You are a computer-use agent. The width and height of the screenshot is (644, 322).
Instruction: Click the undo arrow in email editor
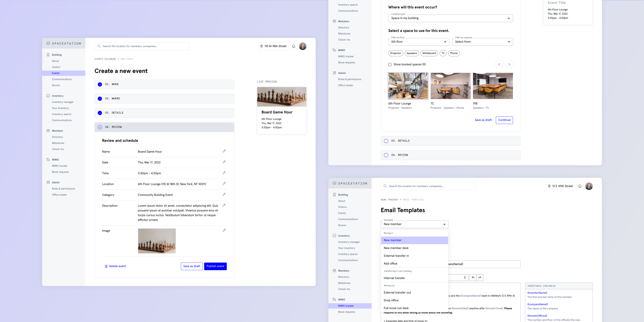[473, 278]
